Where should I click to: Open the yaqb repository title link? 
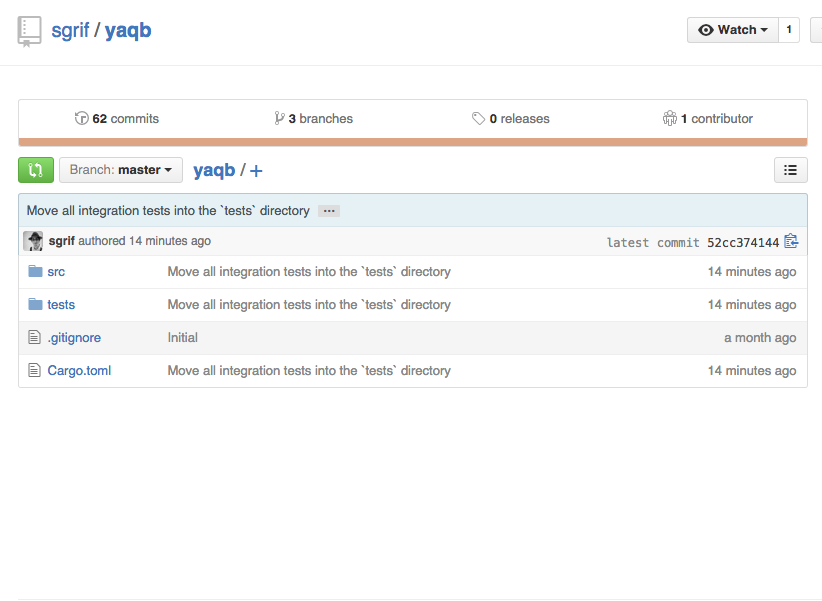[128, 30]
